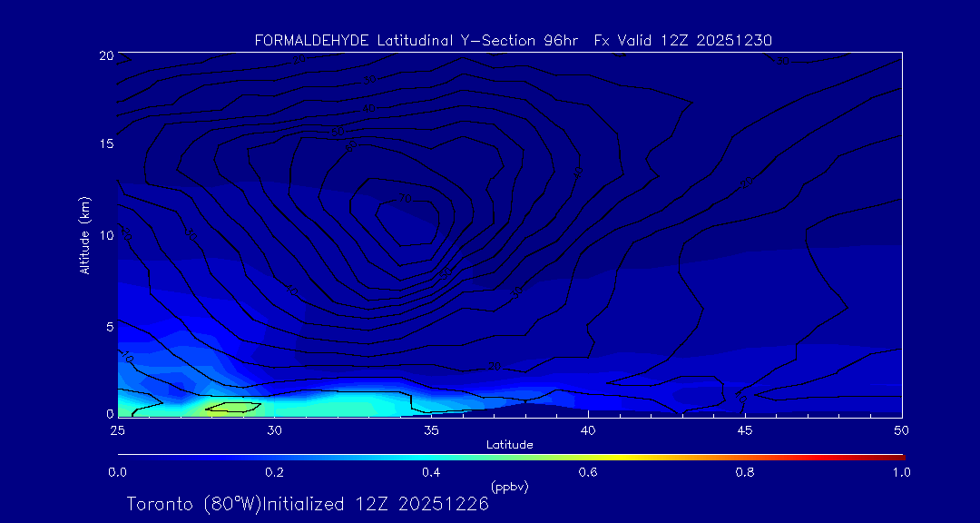This screenshot has height=523, width=980.
Task: Click the 'Altitude (km)' y-axis label
Action: [84, 235]
